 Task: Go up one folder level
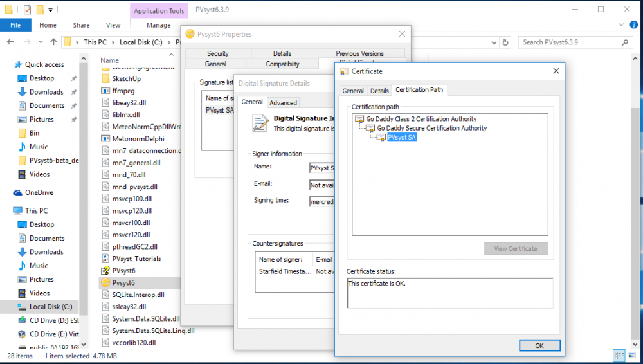53,42
